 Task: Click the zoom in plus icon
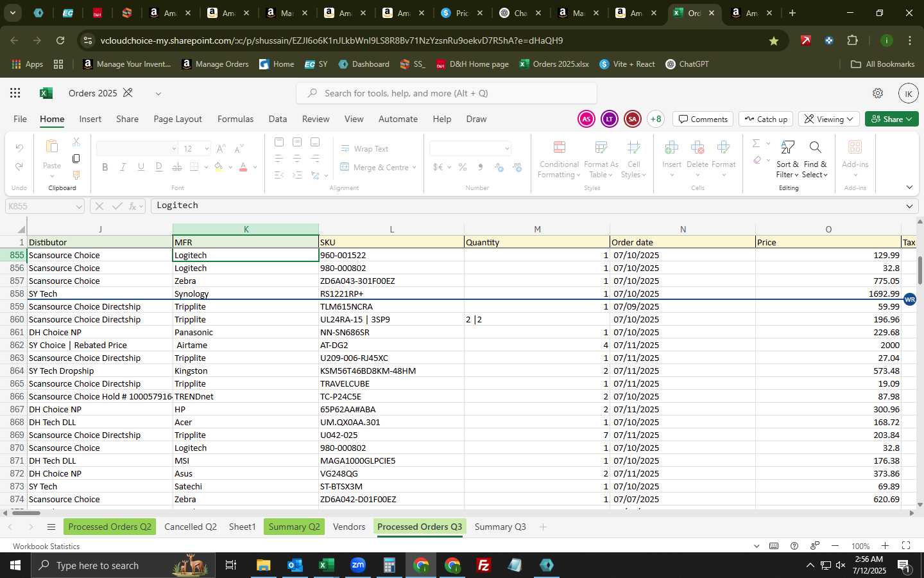point(885,546)
